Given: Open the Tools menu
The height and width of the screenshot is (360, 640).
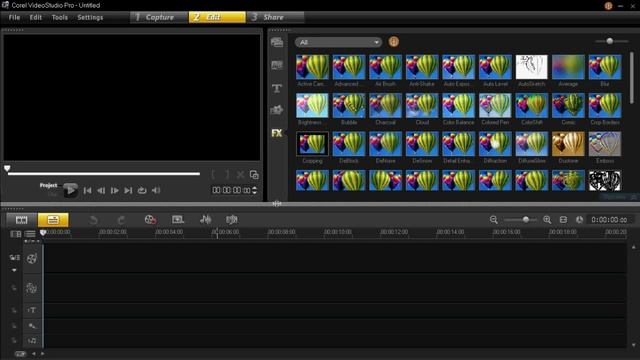Looking at the screenshot, I should 60,17.
